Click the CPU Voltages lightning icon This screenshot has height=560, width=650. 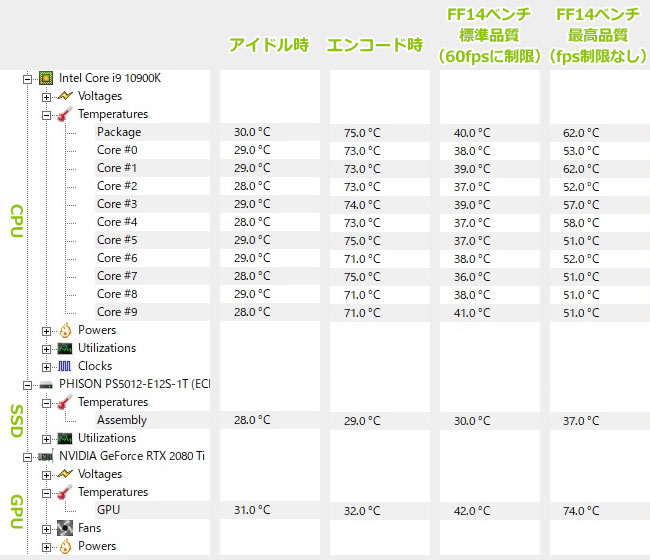pyautogui.click(x=65, y=96)
